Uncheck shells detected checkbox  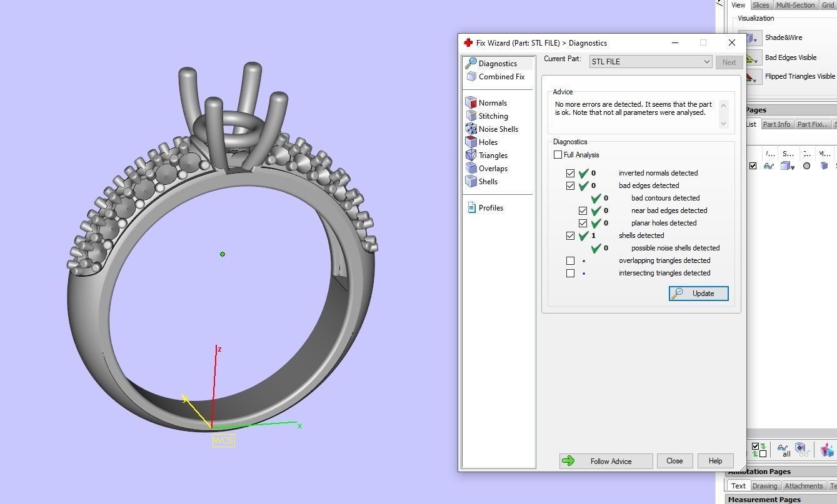[x=570, y=235]
